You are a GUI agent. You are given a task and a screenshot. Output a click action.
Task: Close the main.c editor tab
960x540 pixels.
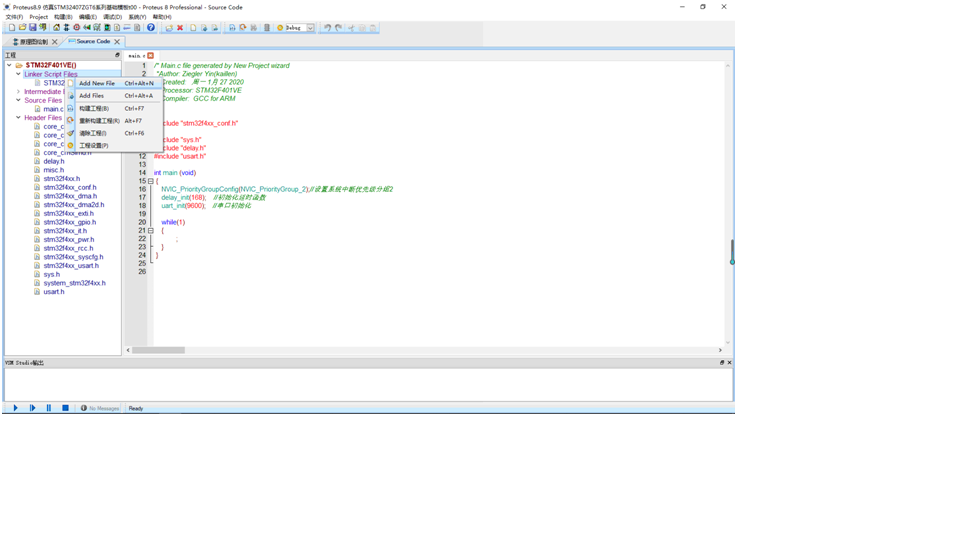[151, 56]
